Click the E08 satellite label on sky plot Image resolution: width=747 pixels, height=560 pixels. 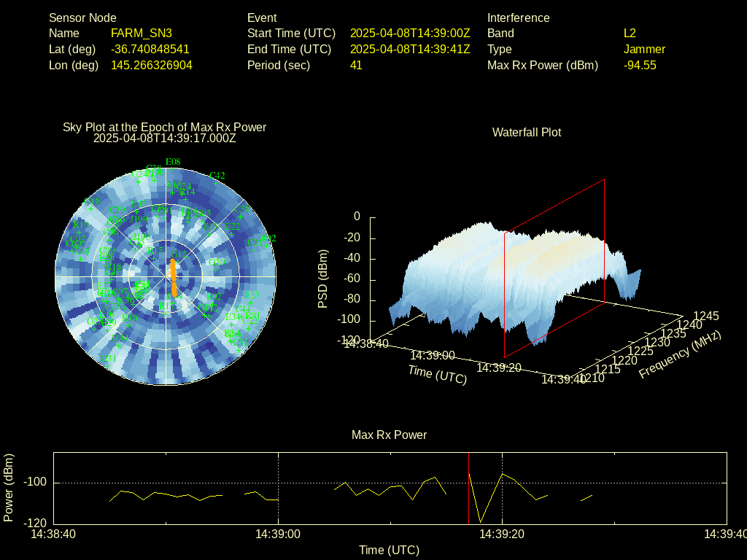point(173,162)
